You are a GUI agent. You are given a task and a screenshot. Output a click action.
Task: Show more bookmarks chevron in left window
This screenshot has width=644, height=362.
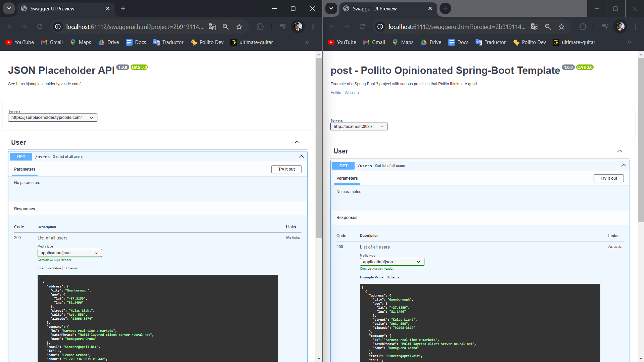(307, 42)
